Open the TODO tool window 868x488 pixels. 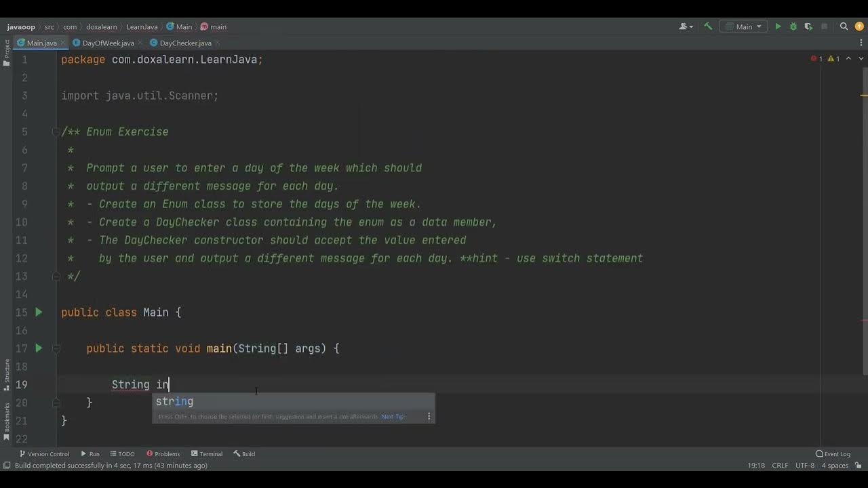pyautogui.click(x=122, y=453)
